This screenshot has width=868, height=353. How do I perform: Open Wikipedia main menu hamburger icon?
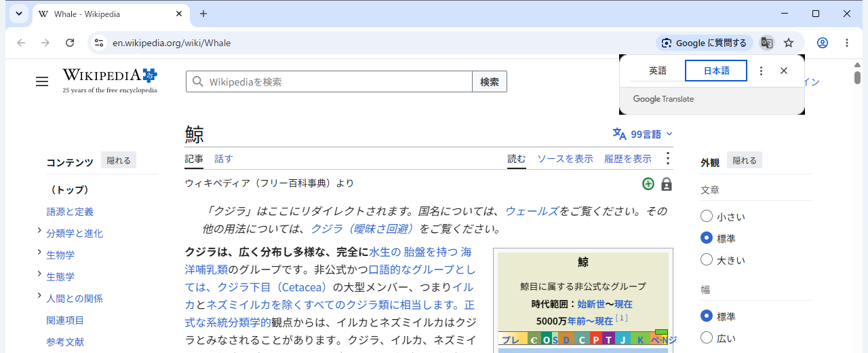(x=42, y=81)
